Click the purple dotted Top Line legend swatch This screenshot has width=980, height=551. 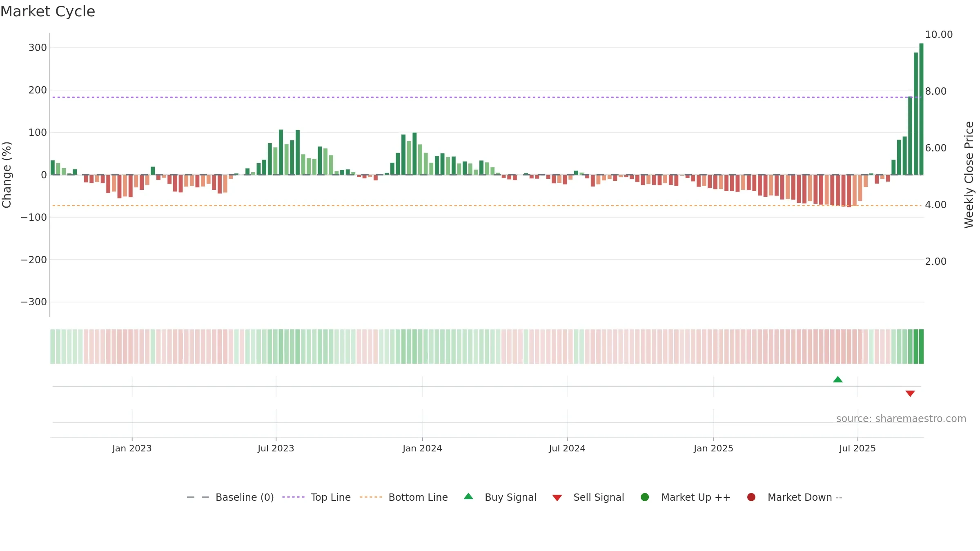293,497
